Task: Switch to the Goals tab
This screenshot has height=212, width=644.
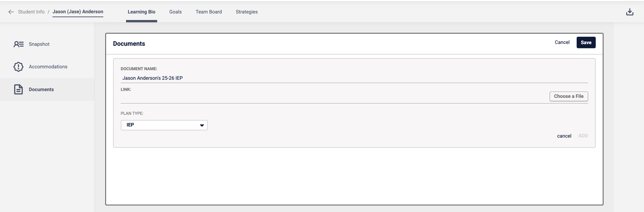Action: coord(175,12)
